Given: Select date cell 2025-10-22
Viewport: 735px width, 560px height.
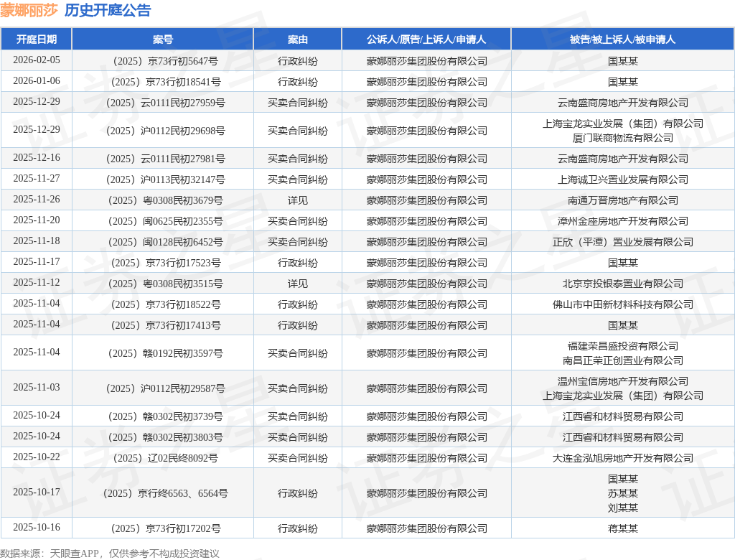Looking at the screenshot, I should [x=37, y=457].
